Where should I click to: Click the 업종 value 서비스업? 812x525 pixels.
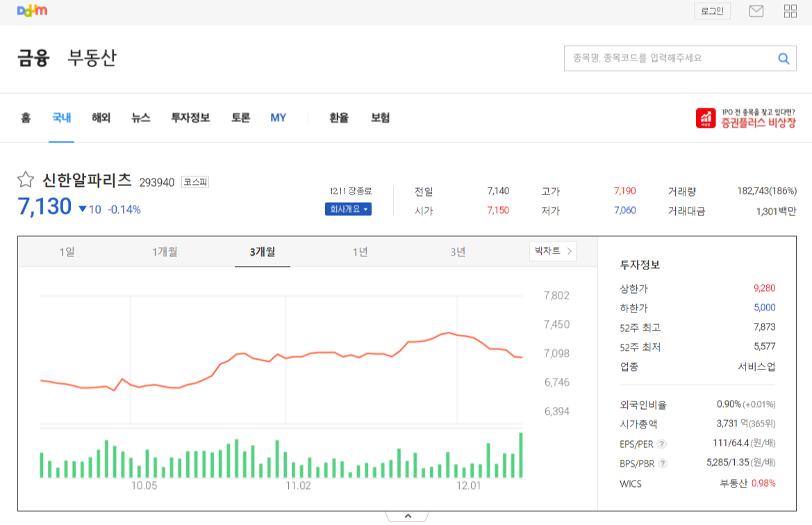point(756,367)
